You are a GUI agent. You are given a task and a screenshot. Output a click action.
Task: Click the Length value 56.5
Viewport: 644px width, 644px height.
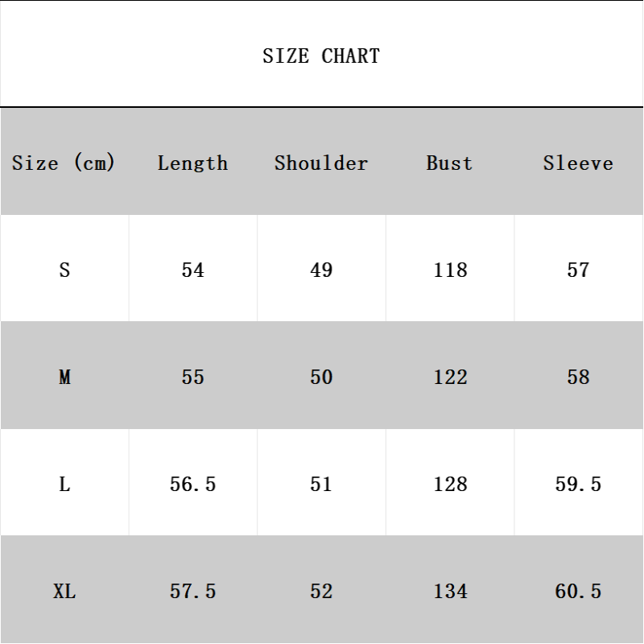pyautogui.click(x=192, y=484)
